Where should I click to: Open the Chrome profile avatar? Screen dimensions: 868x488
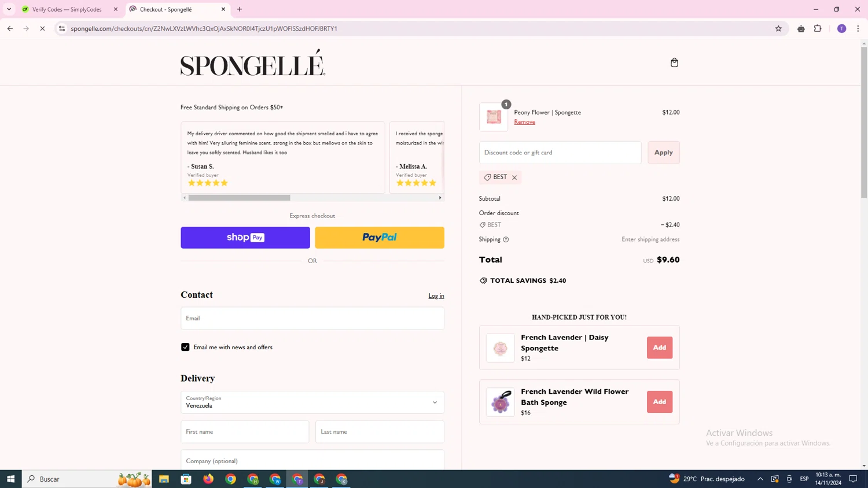coord(841,28)
